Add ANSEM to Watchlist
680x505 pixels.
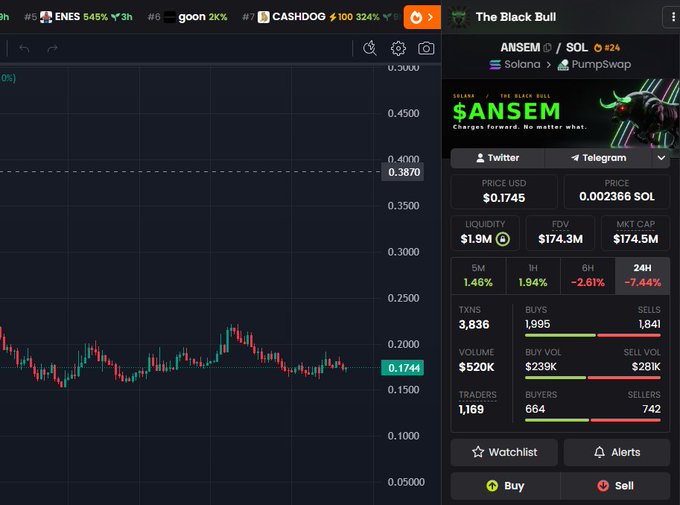[x=504, y=452]
